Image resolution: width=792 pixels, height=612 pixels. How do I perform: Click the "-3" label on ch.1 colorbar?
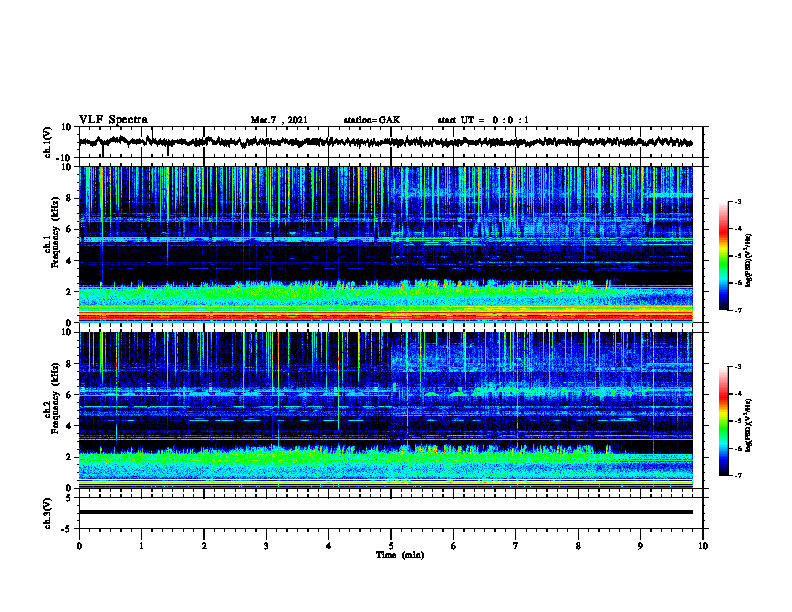(738, 201)
